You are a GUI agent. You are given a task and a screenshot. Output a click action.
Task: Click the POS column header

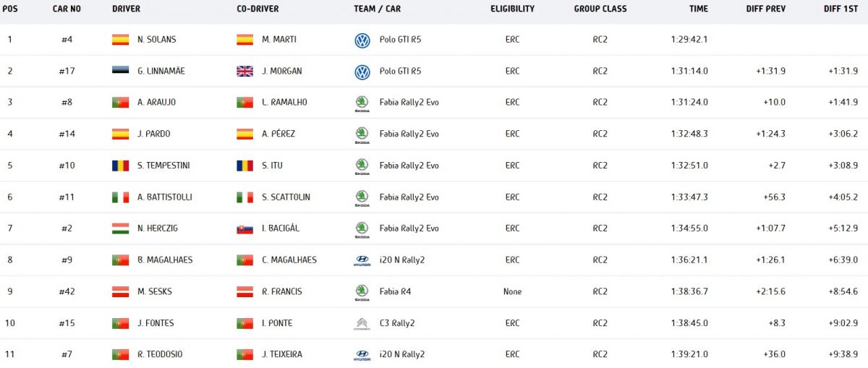click(x=10, y=9)
